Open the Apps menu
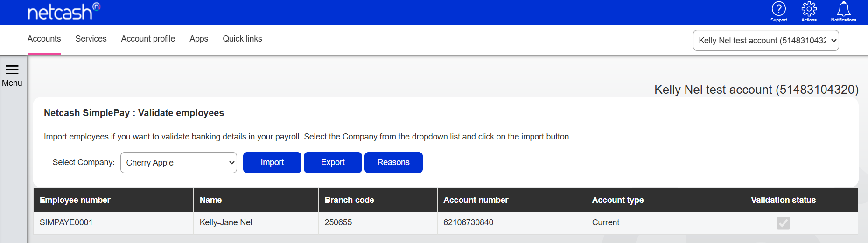 pos(199,39)
